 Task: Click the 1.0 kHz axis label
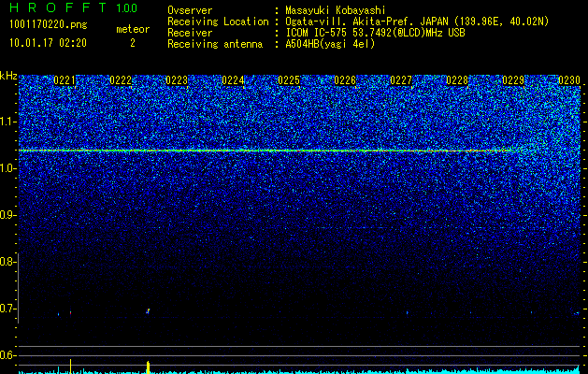(x=7, y=168)
